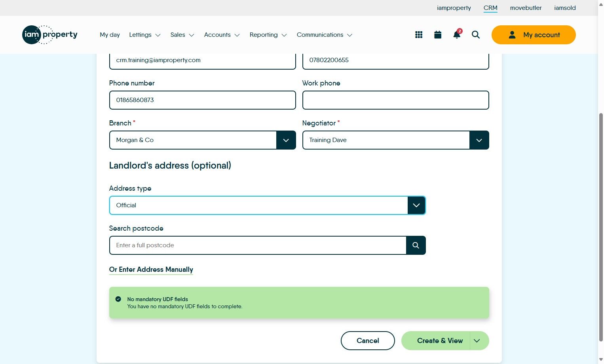The height and width of the screenshot is (364, 604).
Task: View notifications bell icon
Action: click(457, 34)
